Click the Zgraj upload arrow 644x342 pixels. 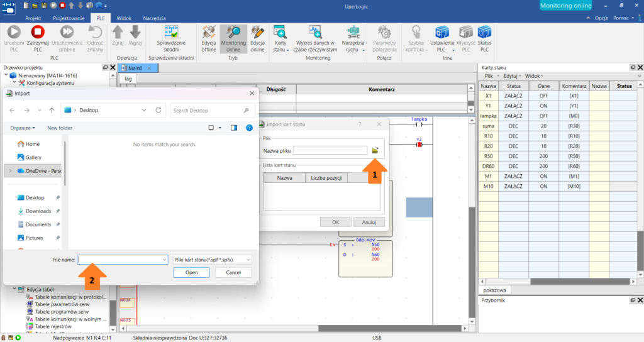[x=118, y=32]
